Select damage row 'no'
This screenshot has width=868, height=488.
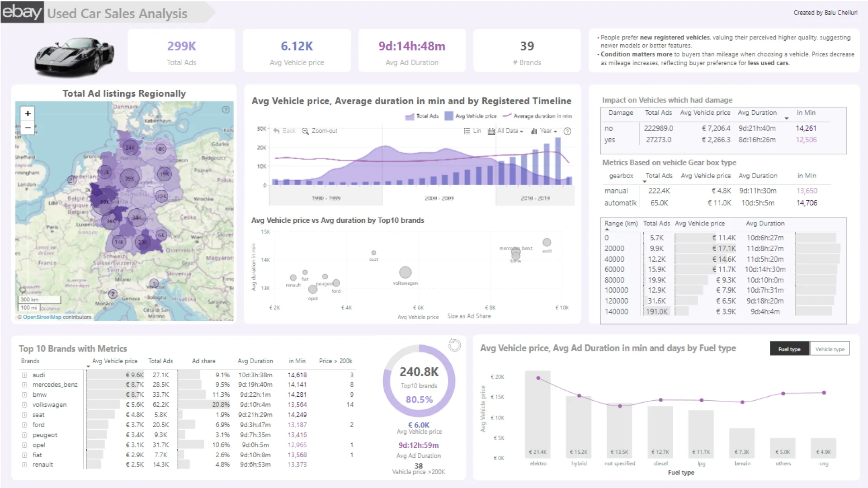click(x=717, y=128)
